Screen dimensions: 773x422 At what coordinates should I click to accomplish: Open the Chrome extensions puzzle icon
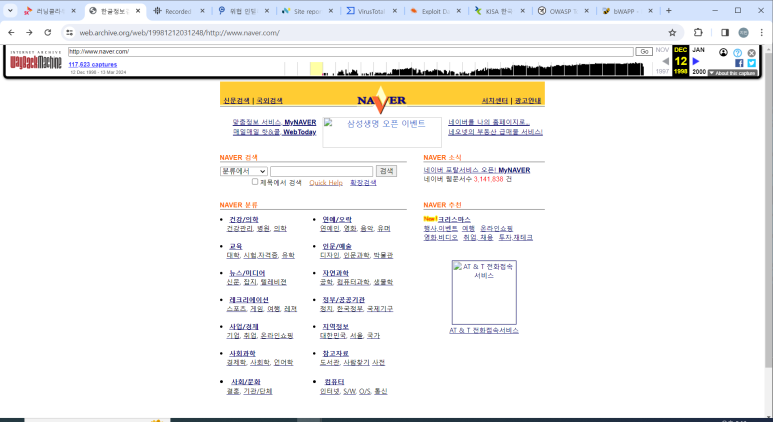click(x=698, y=33)
